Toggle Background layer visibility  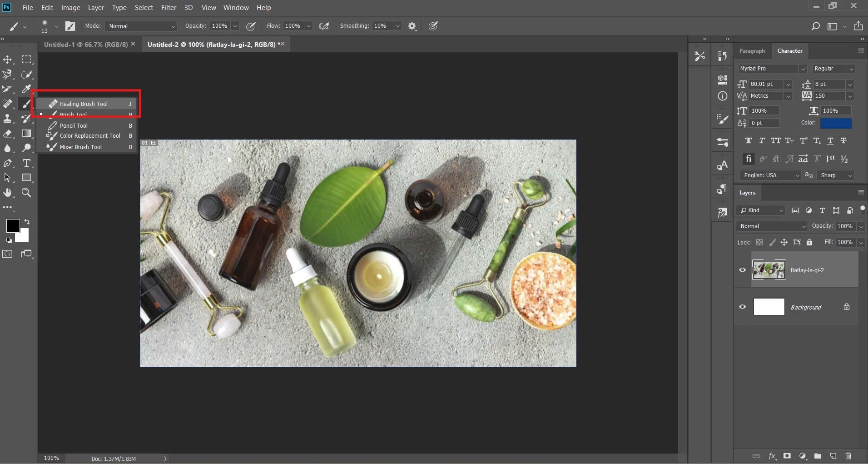(743, 307)
